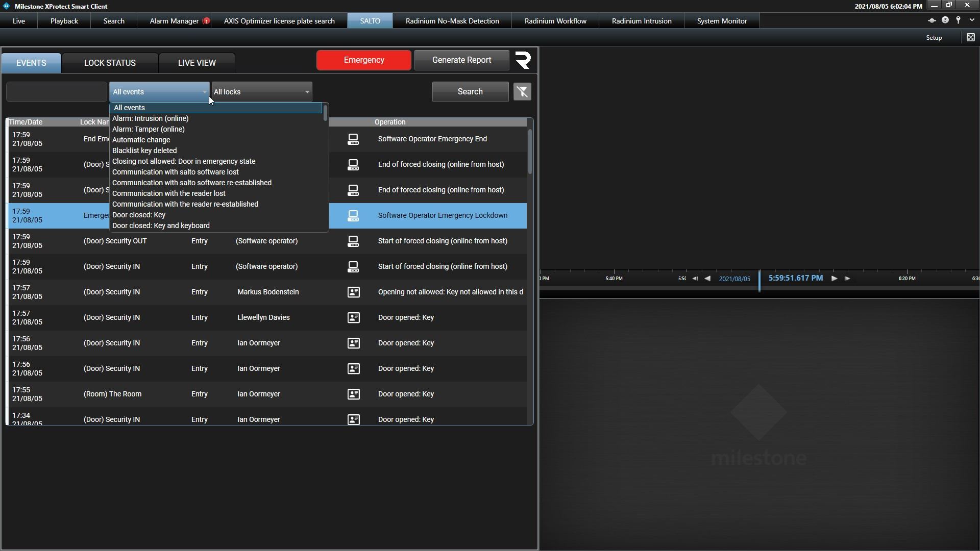Screen dimensions: 980x551
Task: Click the Generate Report button
Action: tap(461, 60)
